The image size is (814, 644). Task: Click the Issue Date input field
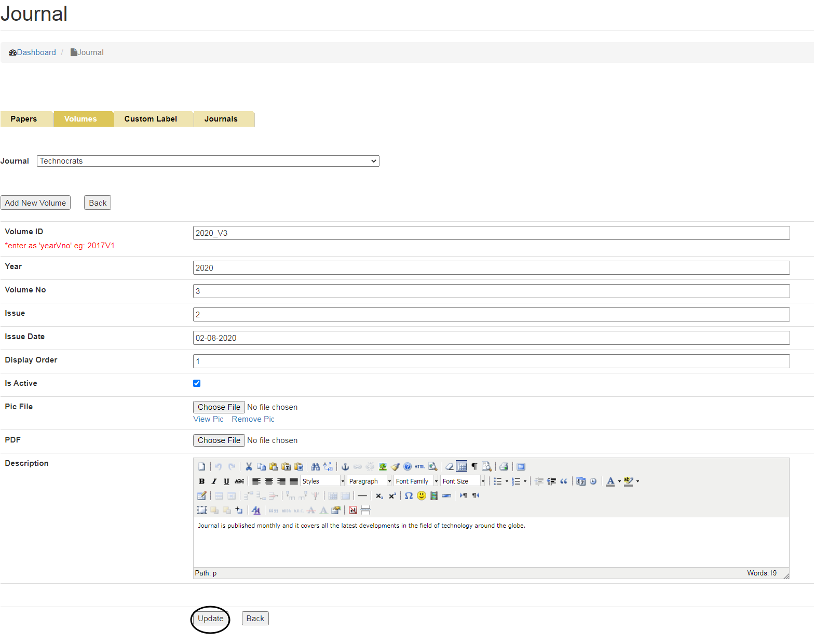pyautogui.click(x=491, y=338)
